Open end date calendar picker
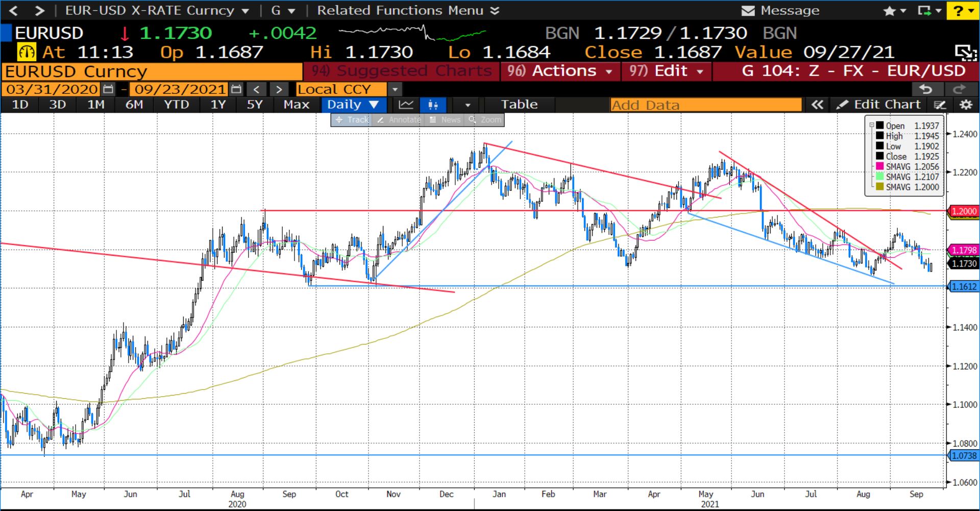The image size is (980, 511). [x=236, y=89]
